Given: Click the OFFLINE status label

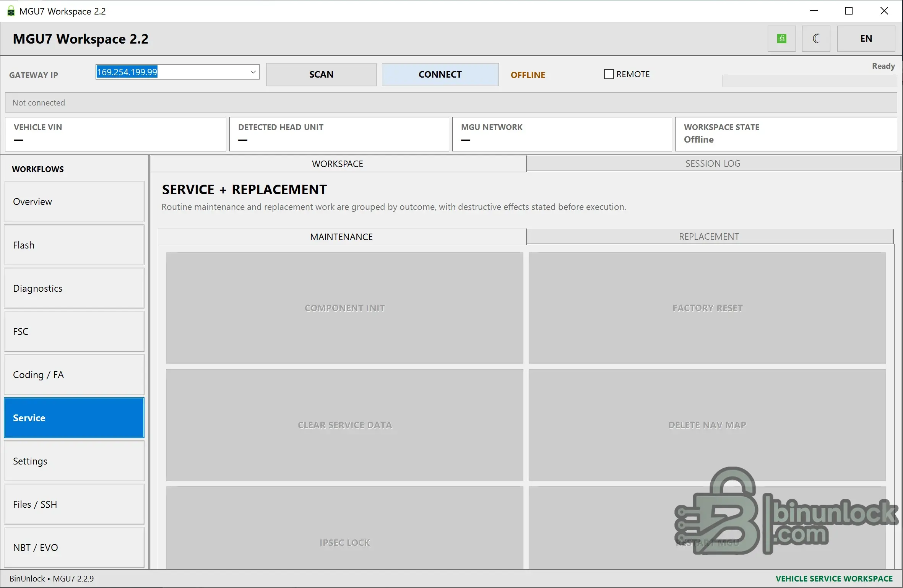Looking at the screenshot, I should click(528, 75).
